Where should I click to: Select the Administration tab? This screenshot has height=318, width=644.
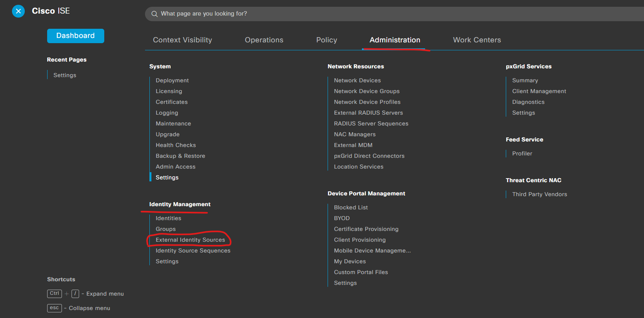point(395,40)
